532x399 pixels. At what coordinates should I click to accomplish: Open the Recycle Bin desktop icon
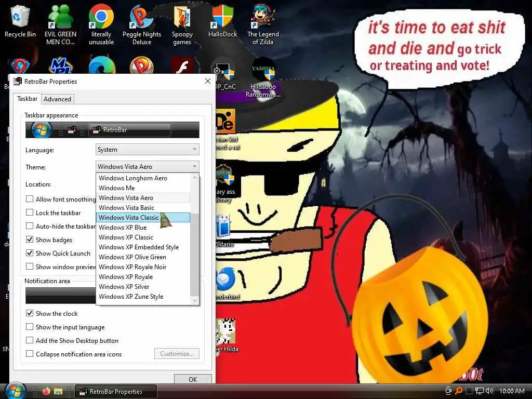[20, 22]
